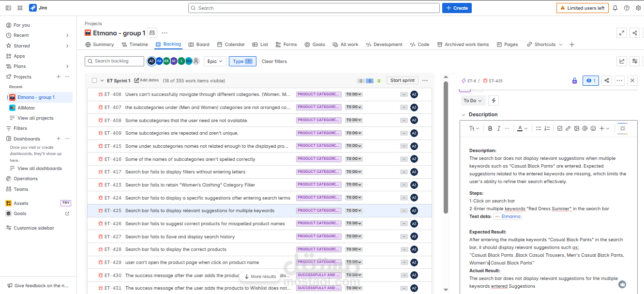Screen dimensions: 644x294
Task: Apply italic formatting in description editor
Action: (x=498, y=128)
